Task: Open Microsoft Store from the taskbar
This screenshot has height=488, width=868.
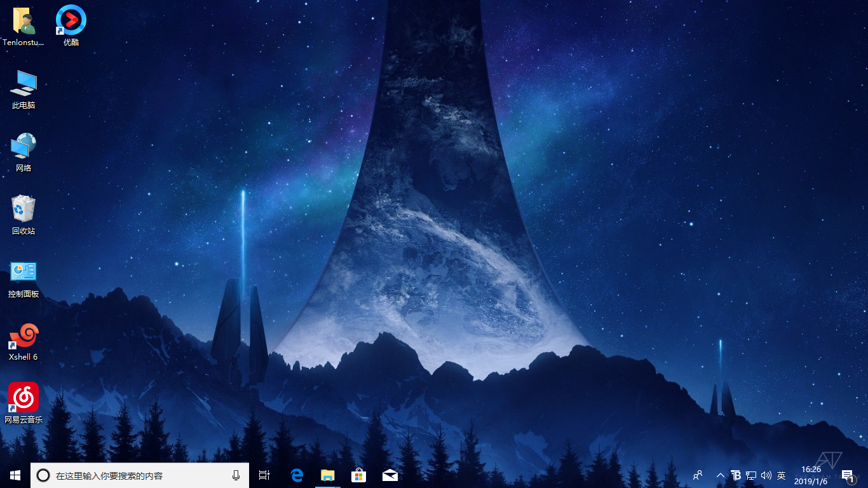Action: coord(358,475)
